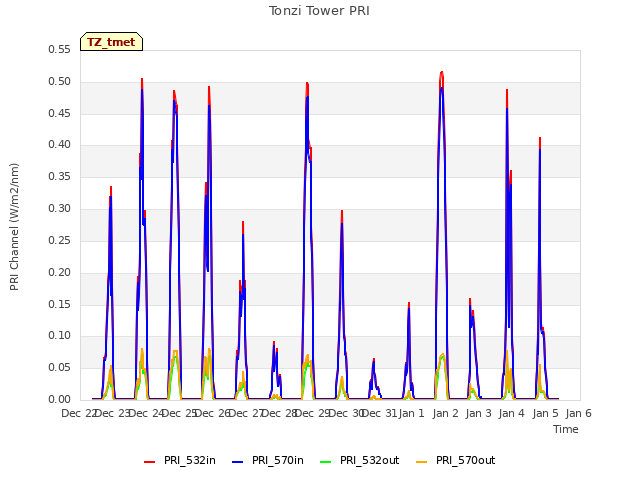This screenshot has height=480, width=640.
Task: Click the 0.05 y-axis tick label
Action: [x=59, y=367]
